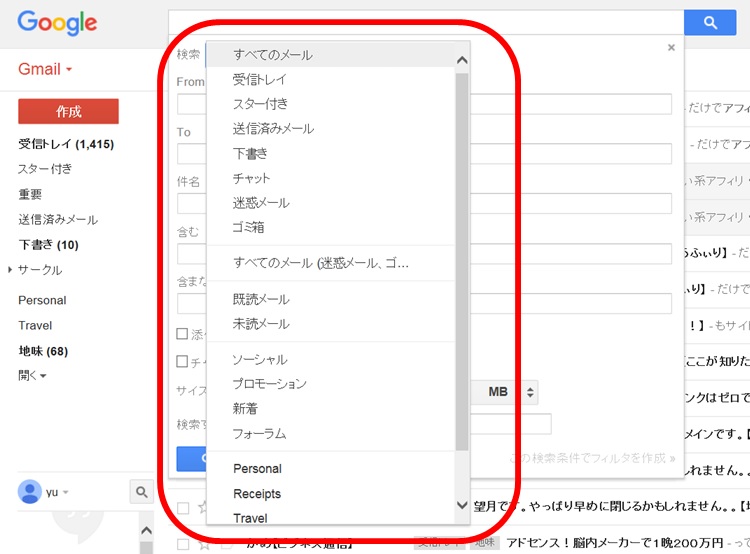Click the date range input field
Screen dimensions: 750x554
point(511,424)
